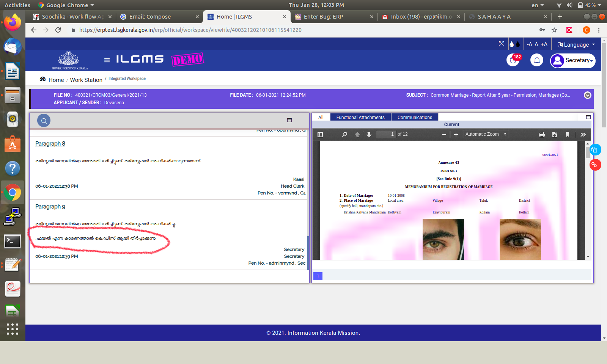Open the Communications tab
The image size is (607, 364).
(415, 118)
